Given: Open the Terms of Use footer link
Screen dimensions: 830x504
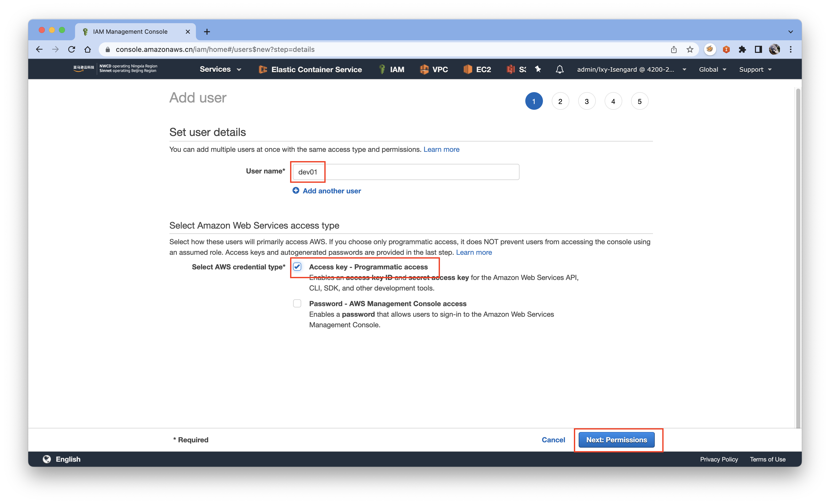Looking at the screenshot, I should (767, 459).
